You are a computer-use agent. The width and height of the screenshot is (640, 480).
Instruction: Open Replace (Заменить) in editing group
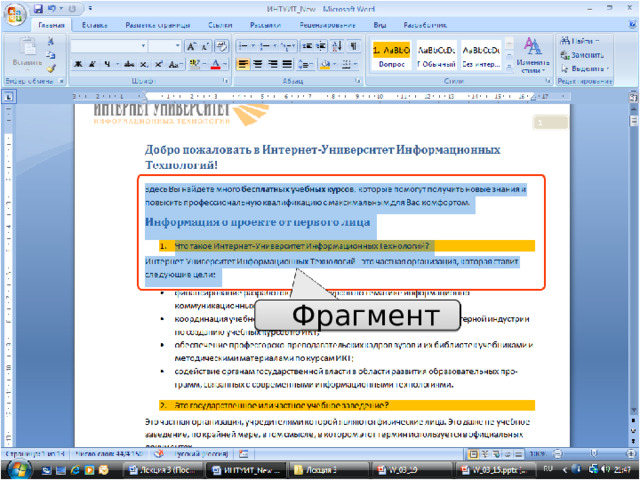(582, 55)
